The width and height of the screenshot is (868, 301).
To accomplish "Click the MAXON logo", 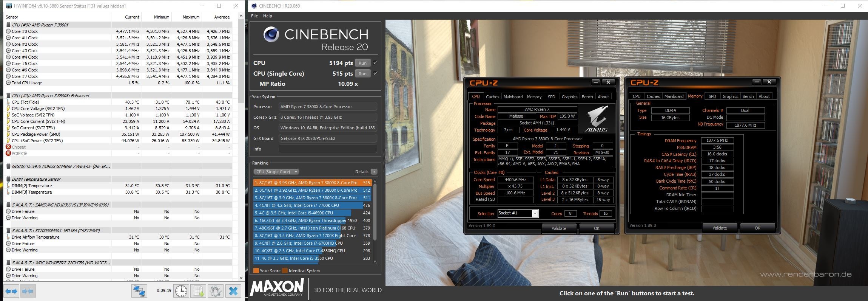I will pos(277,288).
